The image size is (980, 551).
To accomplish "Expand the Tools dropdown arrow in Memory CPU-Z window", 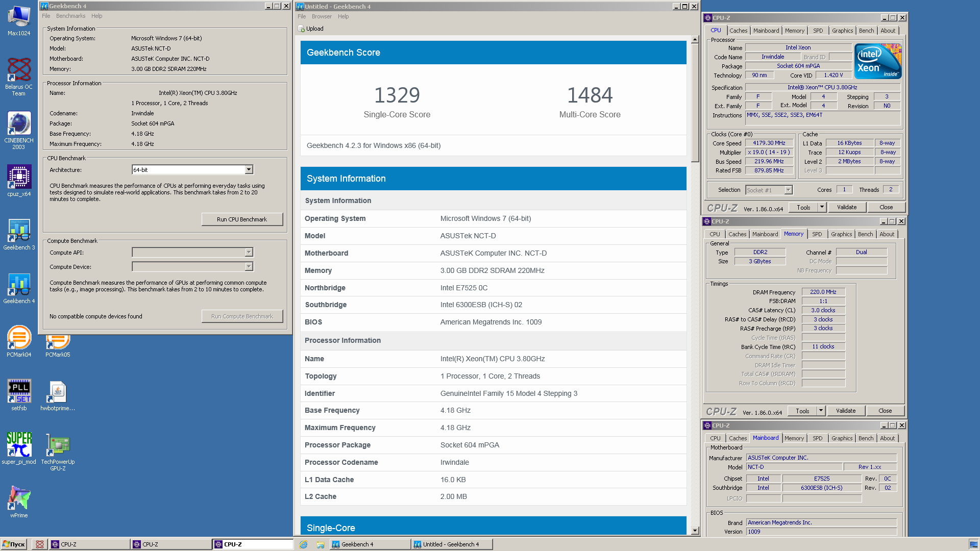I will (821, 411).
